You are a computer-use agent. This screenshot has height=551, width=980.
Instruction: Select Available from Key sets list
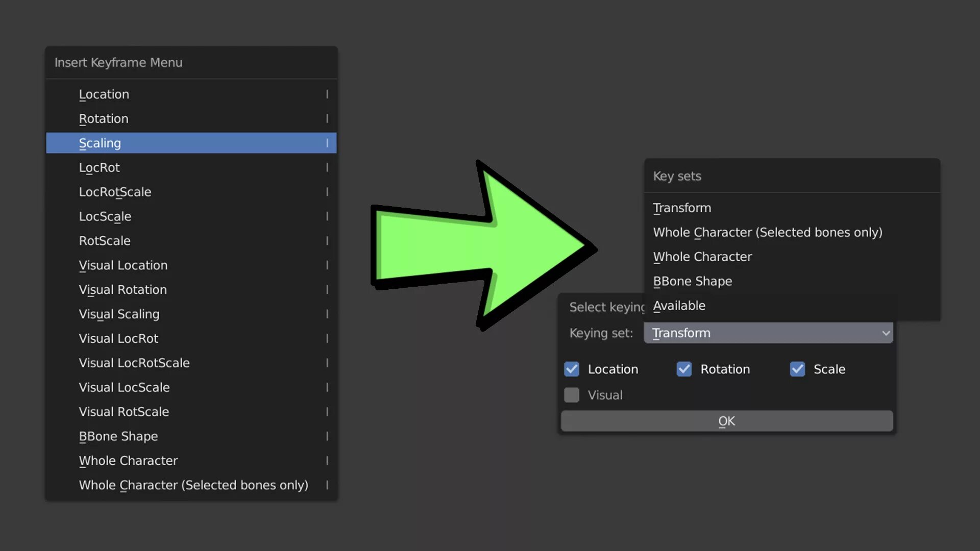(679, 306)
